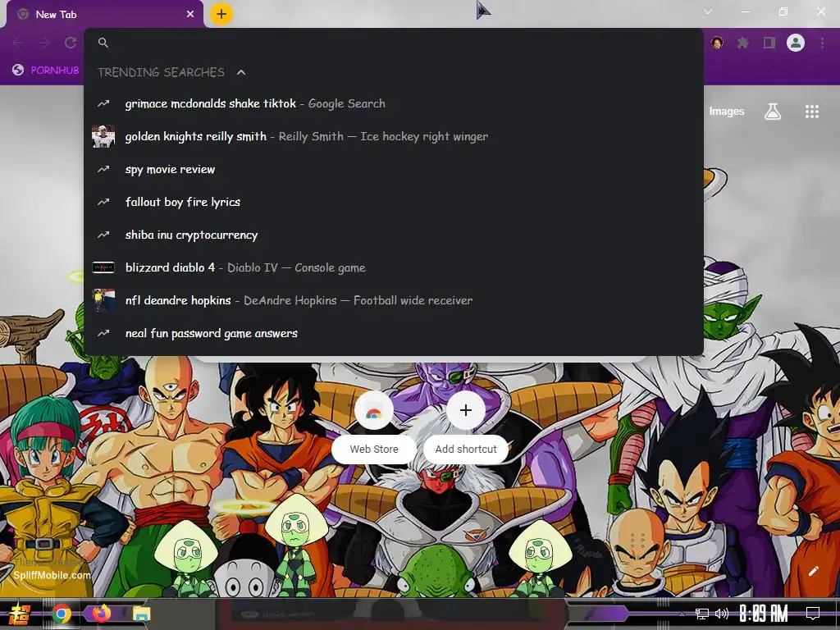840x630 pixels.
Task: Click the DeAndre Hopkins thumbnail image
Action: (103, 300)
